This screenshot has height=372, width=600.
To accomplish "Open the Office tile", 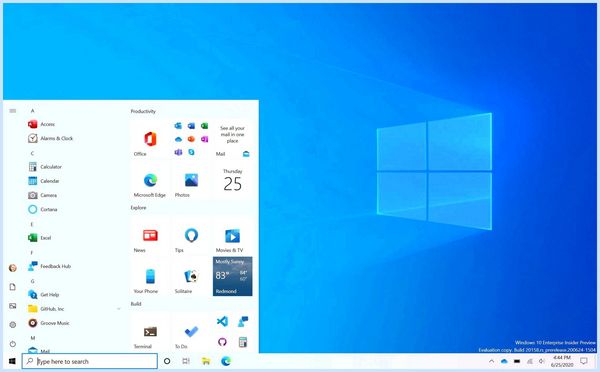I will click(x=150, y=139).
